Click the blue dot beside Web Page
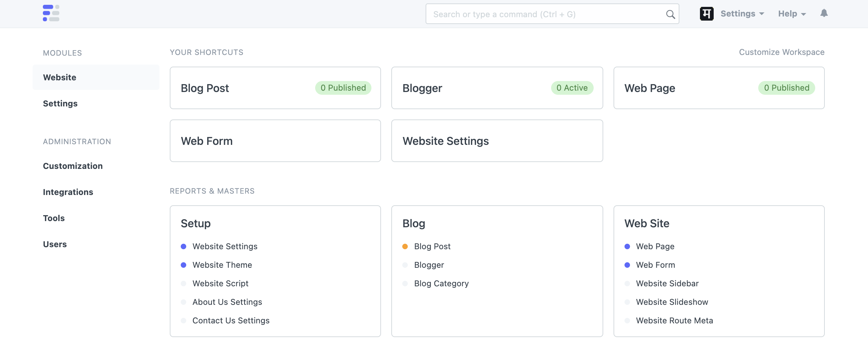Screen dimensions: 868x345 coord(627,246)
